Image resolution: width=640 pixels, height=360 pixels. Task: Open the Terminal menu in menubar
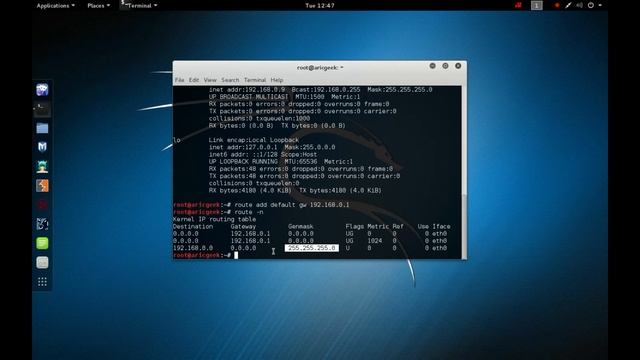[x=255, y=80]
